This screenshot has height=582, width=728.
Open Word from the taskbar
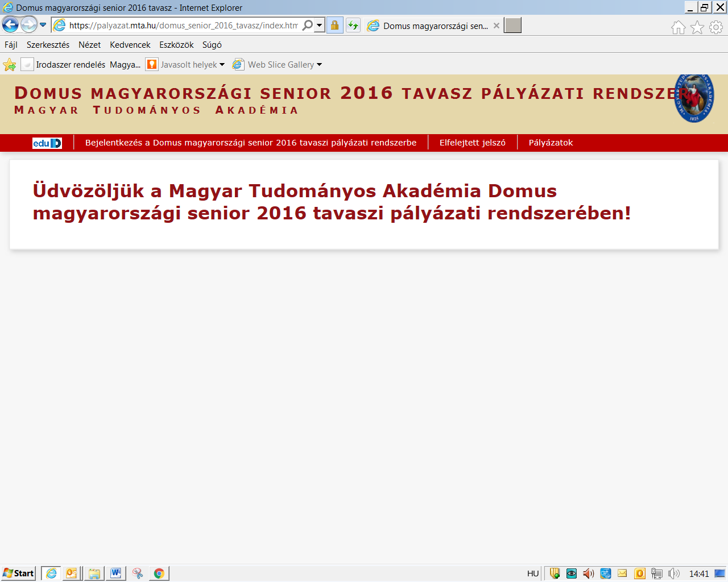click(x=116, y=573)
